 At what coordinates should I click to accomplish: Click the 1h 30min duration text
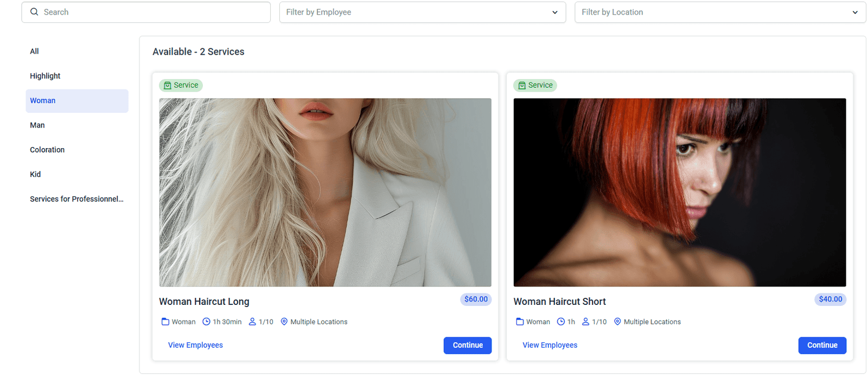click(x=227, y=322)
